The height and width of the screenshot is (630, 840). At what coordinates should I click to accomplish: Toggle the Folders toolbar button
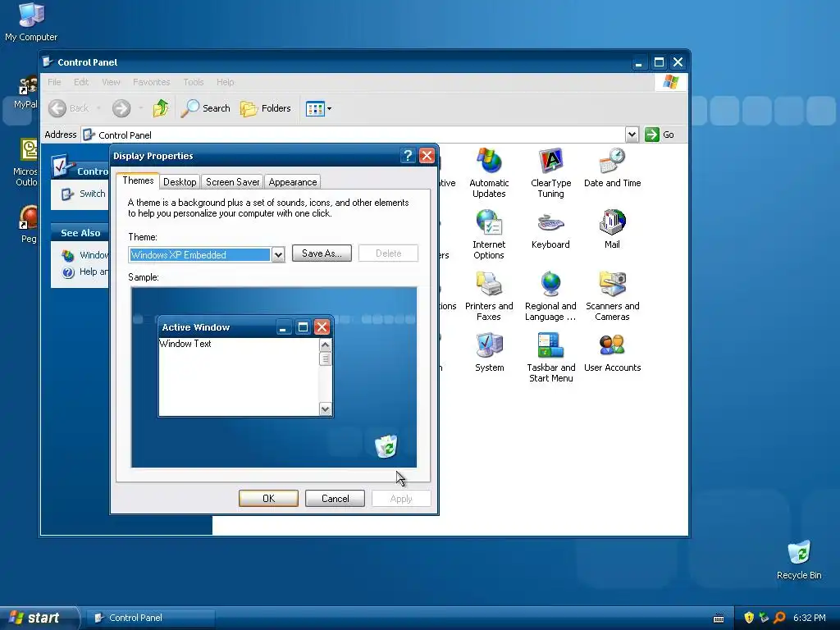(x=266, y=108)
